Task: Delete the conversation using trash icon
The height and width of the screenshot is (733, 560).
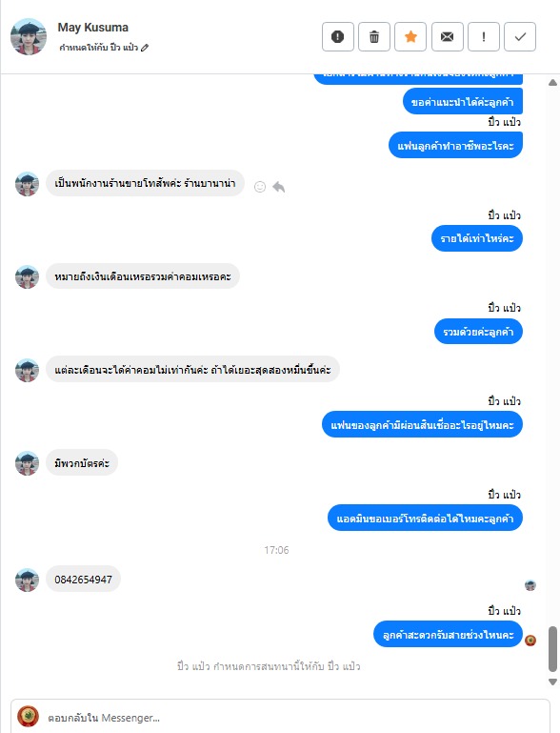Action: click(374, 36)
